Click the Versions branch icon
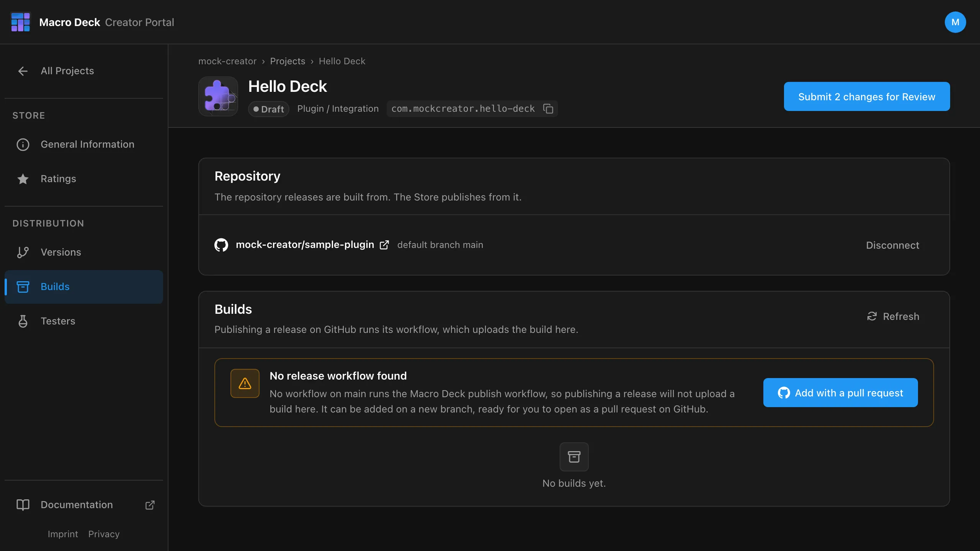 click(x=23, y=252)
